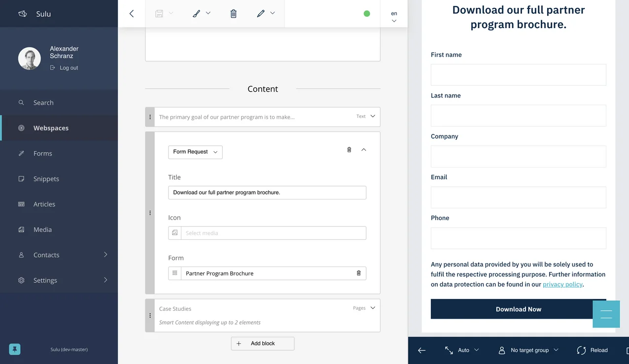Click the media image icon in the Icon field
The width and height of the screenshot is (629, 364).
click(175, 233)
